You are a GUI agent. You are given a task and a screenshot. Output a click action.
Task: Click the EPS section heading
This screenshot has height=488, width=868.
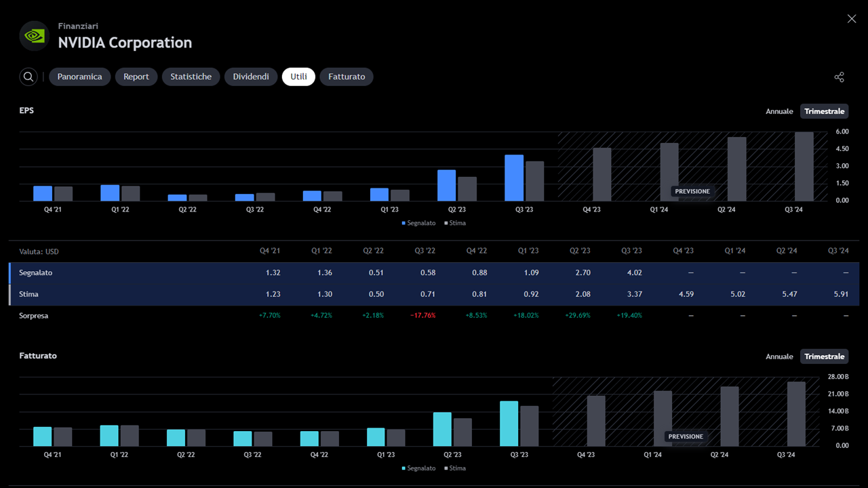click(x=26, y=110)
